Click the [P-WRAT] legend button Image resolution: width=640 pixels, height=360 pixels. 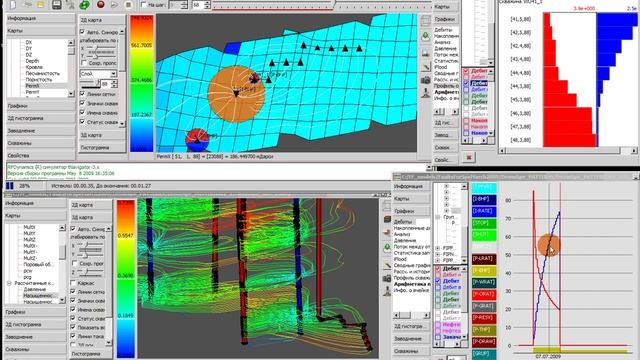tap(484, 282)
